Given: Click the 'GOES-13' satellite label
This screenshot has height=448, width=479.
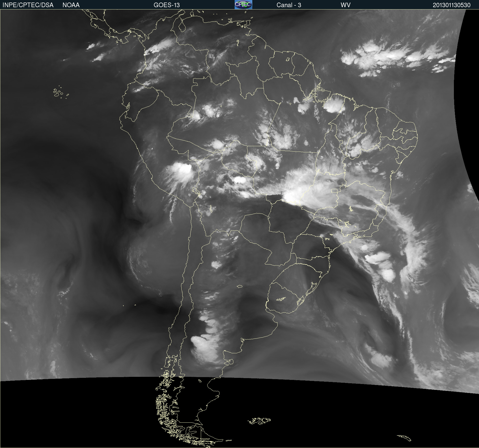Looking at the screenshot, I should point(167,5).
